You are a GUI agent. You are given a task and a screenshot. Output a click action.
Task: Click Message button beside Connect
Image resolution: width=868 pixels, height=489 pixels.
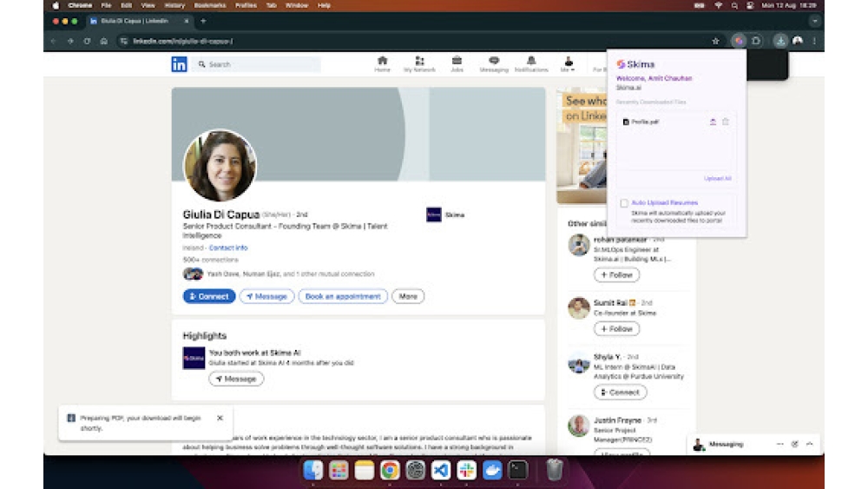(x=266, y=296)
